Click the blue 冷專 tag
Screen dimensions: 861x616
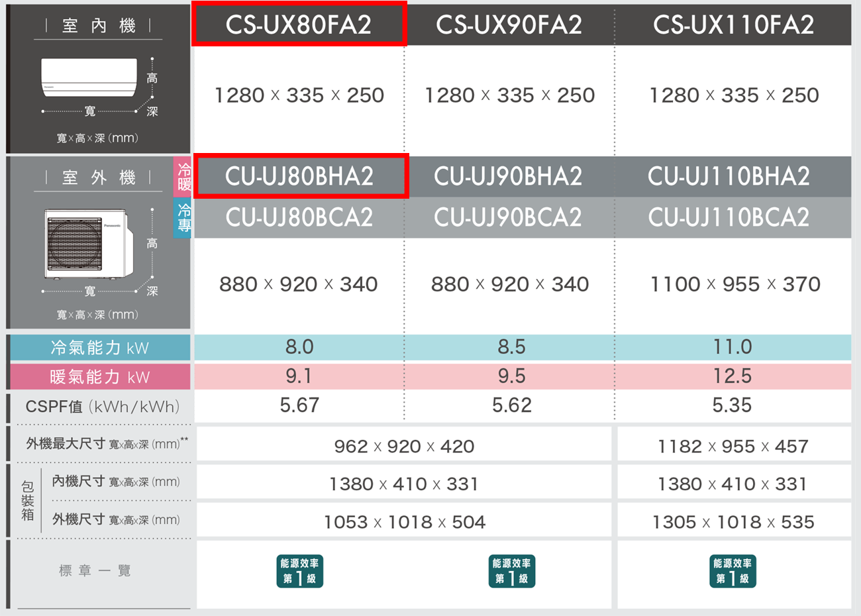point(183,218)
